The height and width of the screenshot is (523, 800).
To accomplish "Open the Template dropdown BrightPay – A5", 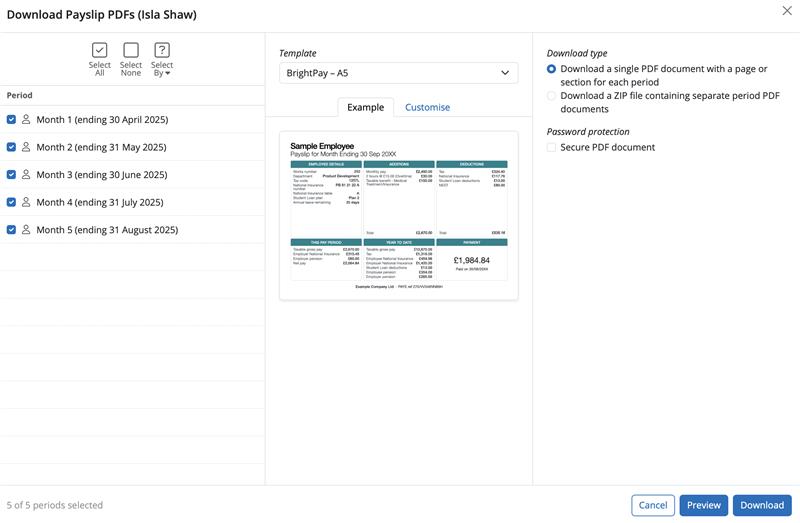I will [x=398, y=73].
